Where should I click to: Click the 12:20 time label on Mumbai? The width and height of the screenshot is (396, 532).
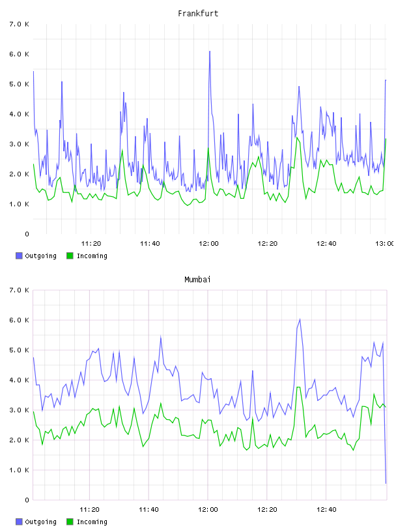pyautogui.click(x=267, y=509)
